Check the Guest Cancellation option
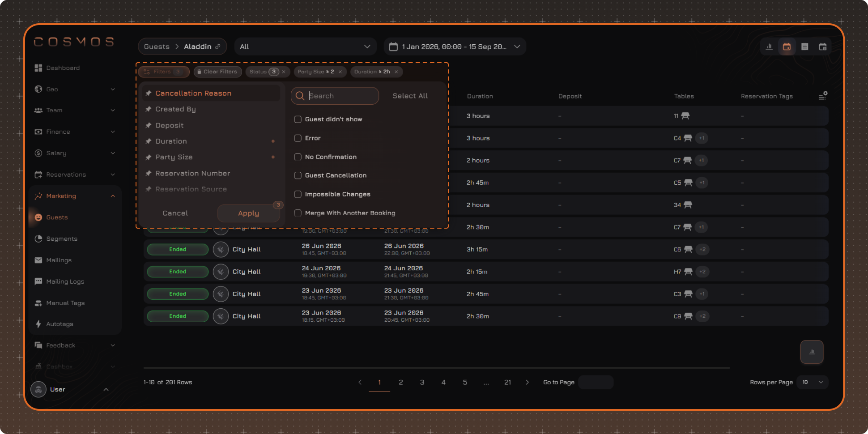The height and width of the screenshot is (434, 868). pos(298,175)
